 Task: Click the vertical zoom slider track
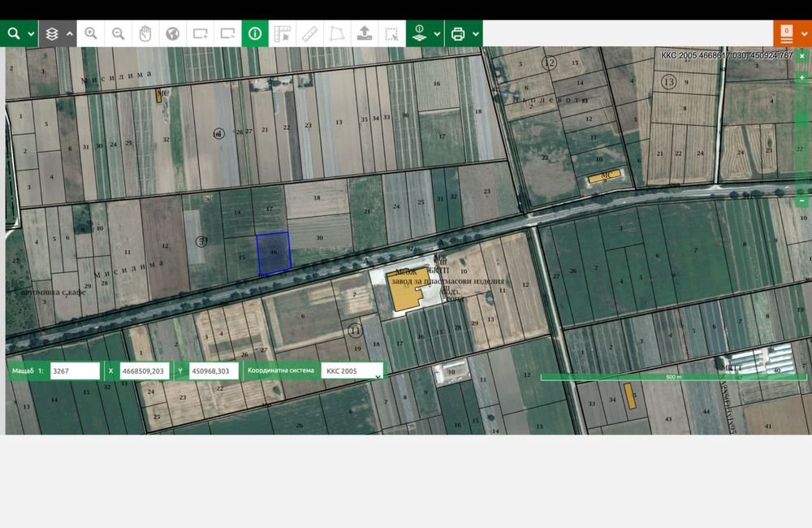(x=802, y=138)
